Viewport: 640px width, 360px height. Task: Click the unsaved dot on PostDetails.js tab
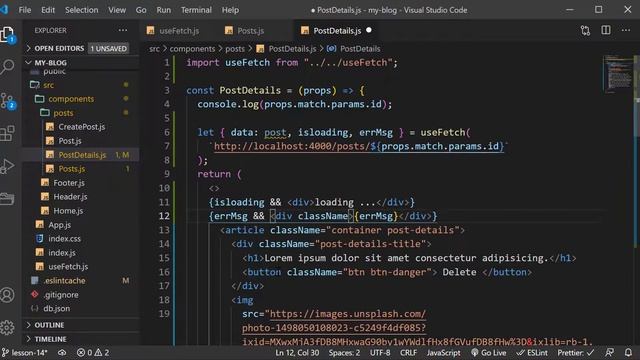369,30
